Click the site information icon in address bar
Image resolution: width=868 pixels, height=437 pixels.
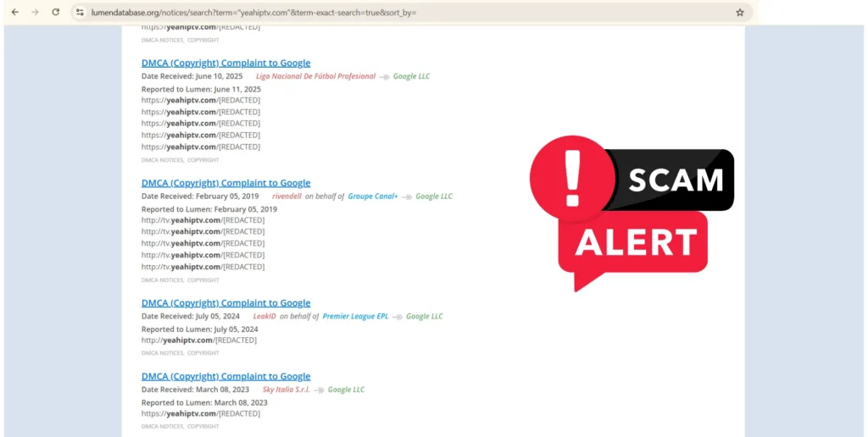point(80,13)
